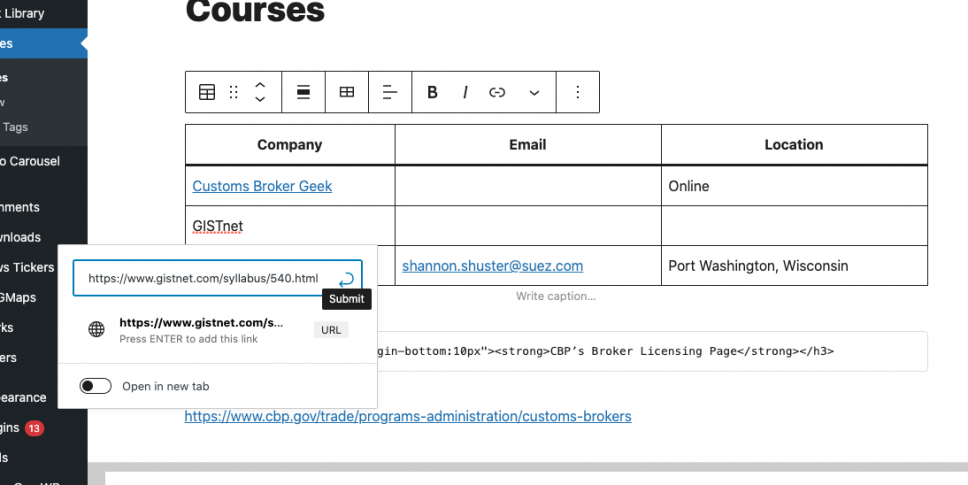Click the link URL input field
Image resolution: width=968 pixels, height=485 pixels.
(x=205, y=279)
